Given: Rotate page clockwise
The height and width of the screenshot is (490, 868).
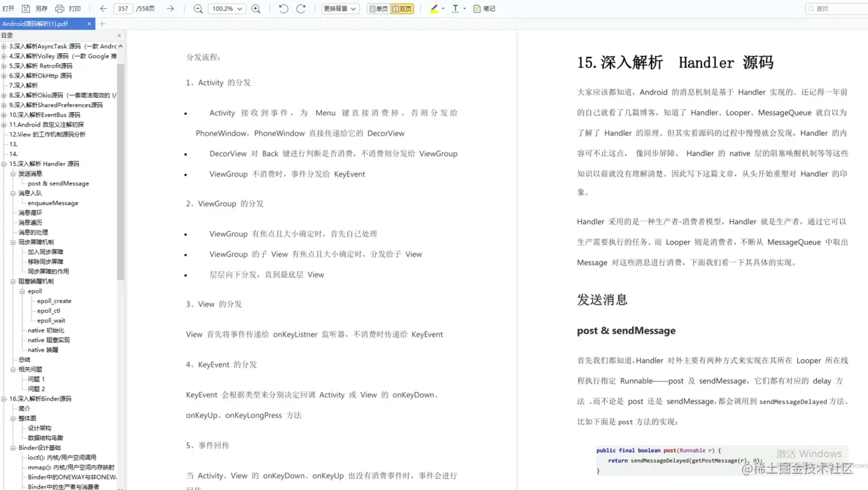Looking at the screenshot, I should (x=301, y=8).
